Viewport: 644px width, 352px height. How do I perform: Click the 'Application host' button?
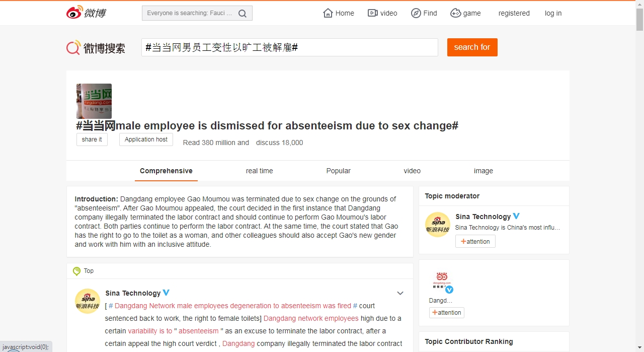click(146, 139)
